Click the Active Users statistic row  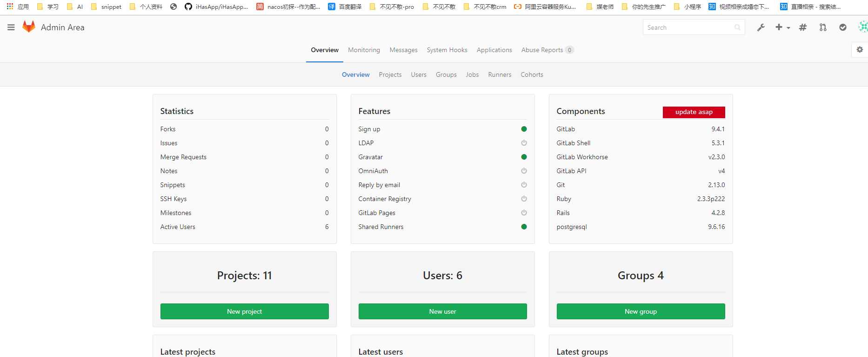244,227
